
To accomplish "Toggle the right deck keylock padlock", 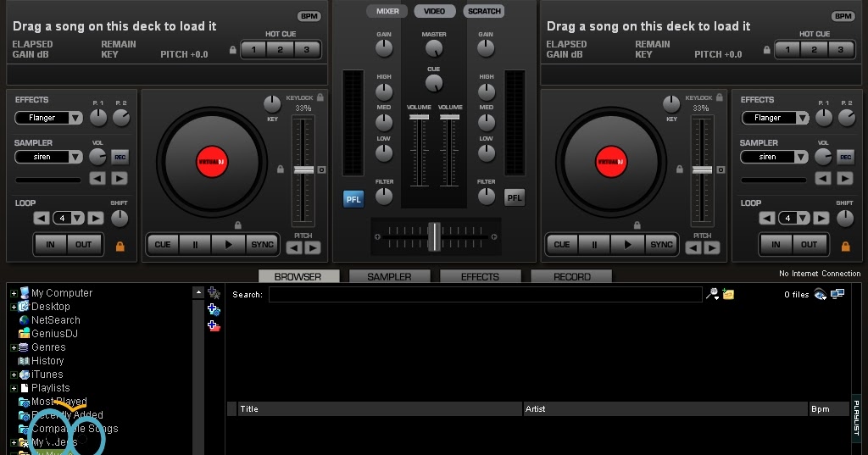I will click(719, 97).
